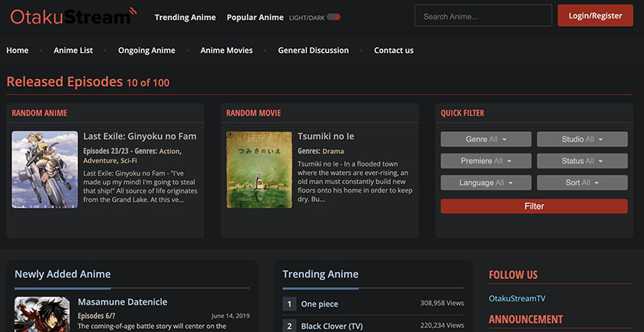Screen dimensions: 644x332
Task: Click the '308,958 Views' count
Action: point(442,303)
